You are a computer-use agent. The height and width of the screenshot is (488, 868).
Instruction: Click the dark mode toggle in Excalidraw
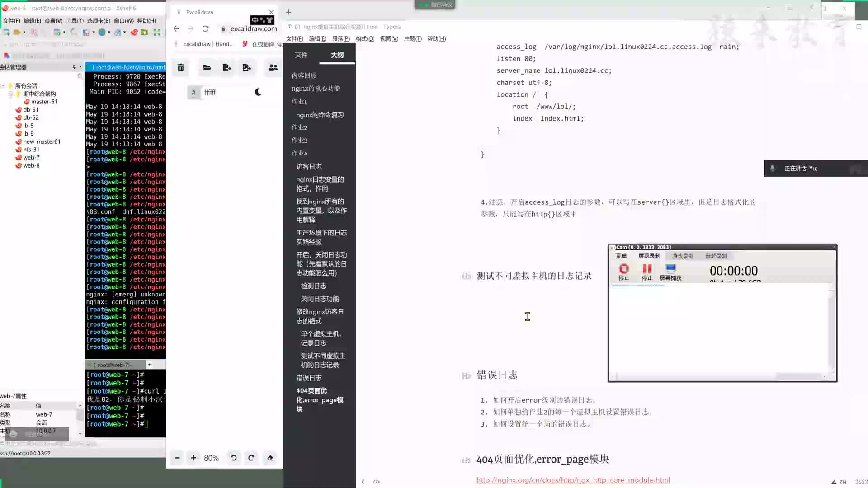pyautogui.click(x=258, y=92)
